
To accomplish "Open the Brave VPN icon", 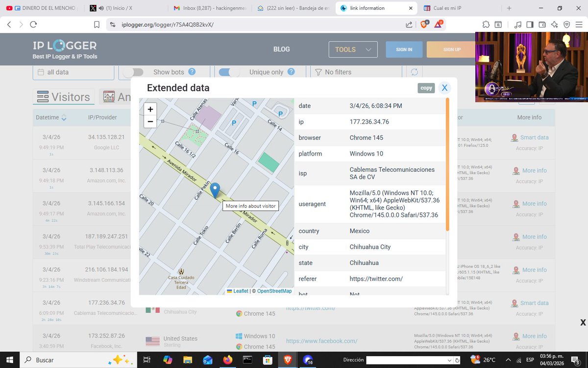I will pyautogui.click(x=566, y=24).
